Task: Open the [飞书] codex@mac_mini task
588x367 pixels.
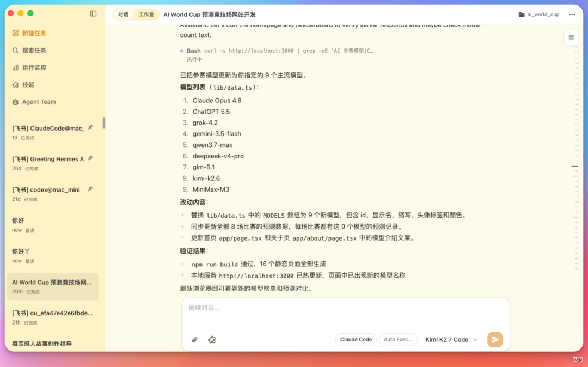Action: [52, 194]
